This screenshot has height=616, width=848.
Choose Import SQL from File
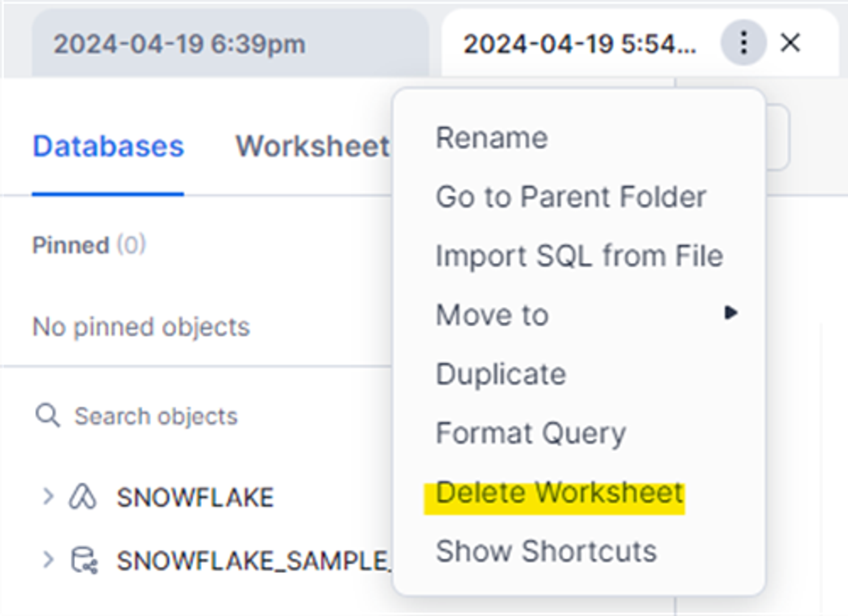pyautogui.click(x=579, y=255)
